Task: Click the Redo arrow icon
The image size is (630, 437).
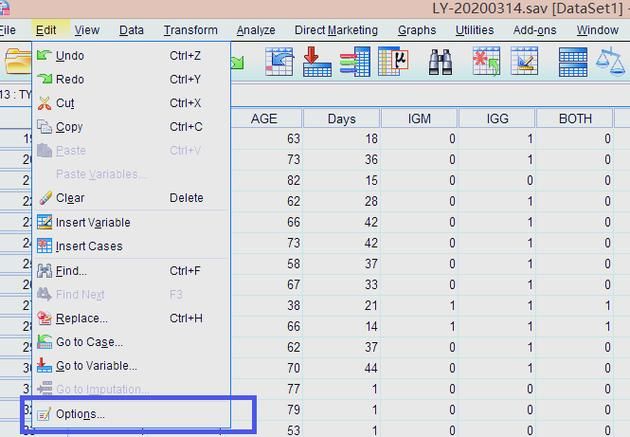Action: click(x=44, y=79)
